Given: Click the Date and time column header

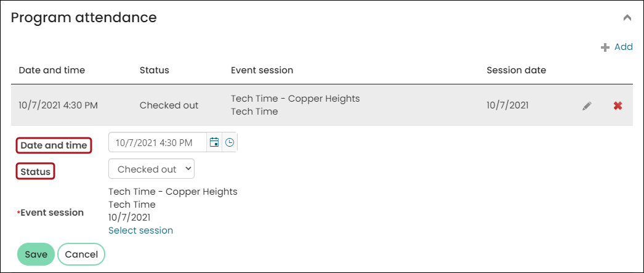Looking at the screenshot, I should (x=52, y=70).
